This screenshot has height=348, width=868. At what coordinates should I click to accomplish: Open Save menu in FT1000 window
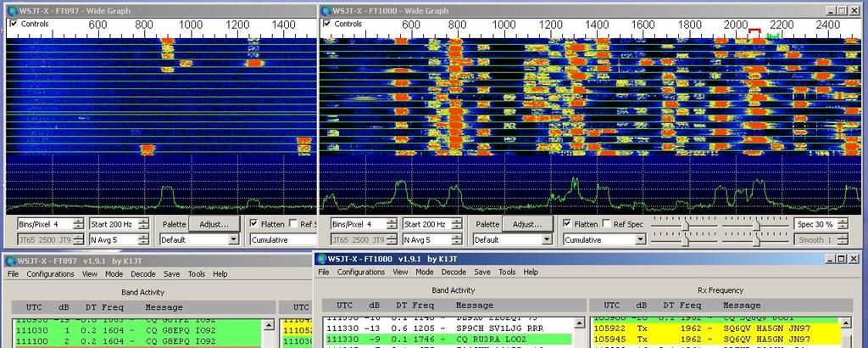point(482,272)
